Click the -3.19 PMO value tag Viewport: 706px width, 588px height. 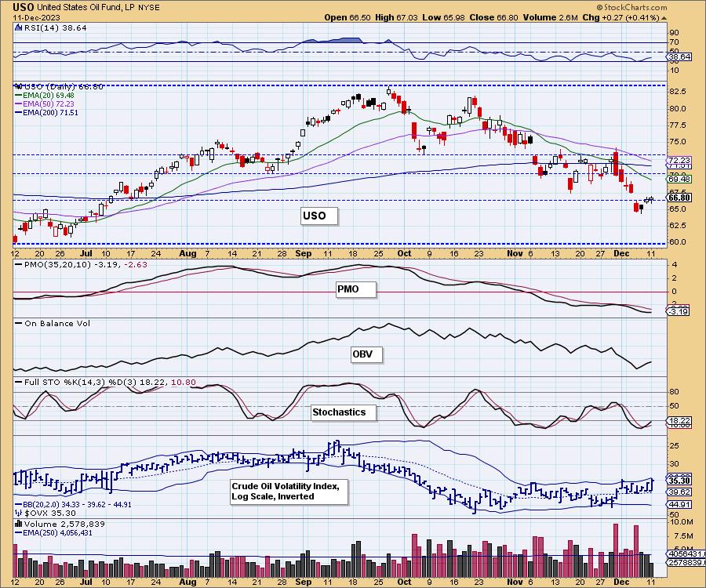point(678,312)
